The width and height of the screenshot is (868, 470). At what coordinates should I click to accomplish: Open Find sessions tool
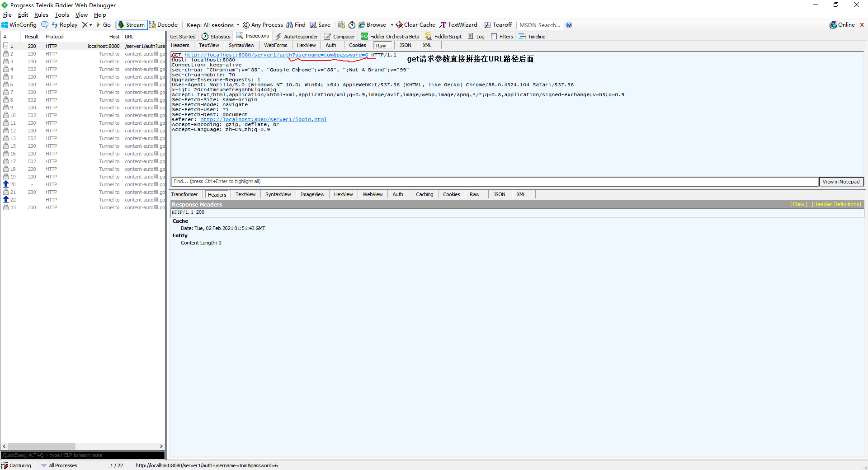coord(296,25)
